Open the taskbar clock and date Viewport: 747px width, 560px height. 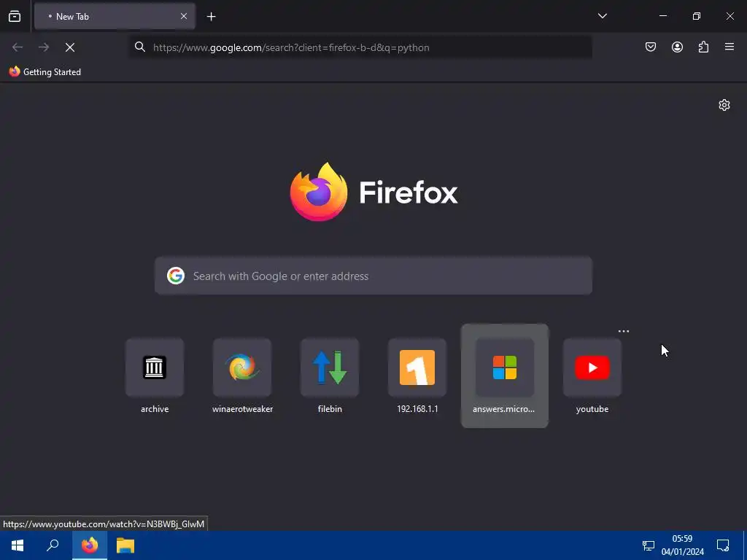(x=682, y=545)
